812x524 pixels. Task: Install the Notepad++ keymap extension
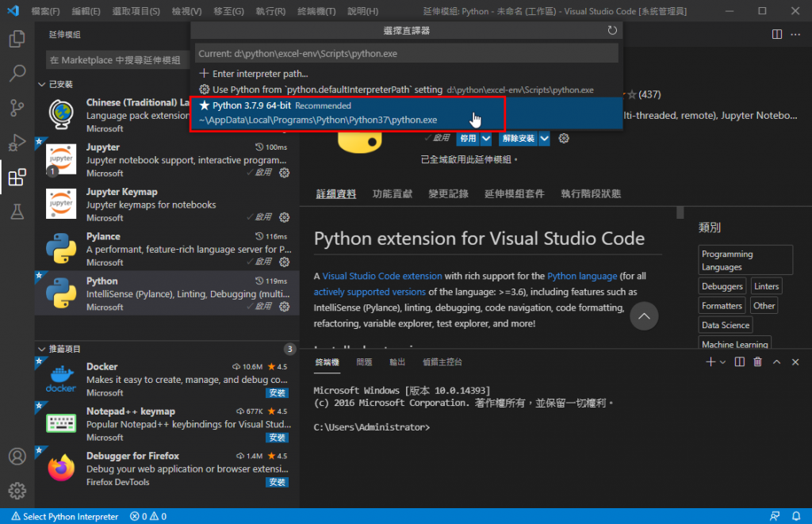(x=277, y=437)
